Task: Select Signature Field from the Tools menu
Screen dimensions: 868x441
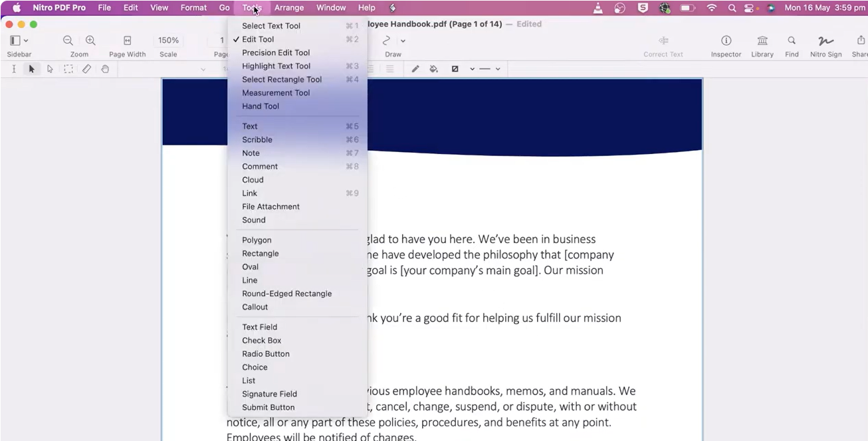Action: (269, 393)
